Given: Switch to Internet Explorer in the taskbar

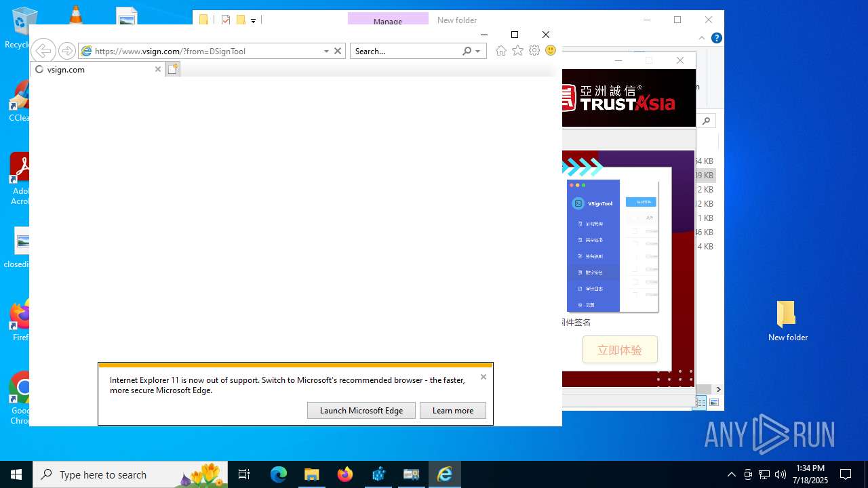Looking at the screenshot, I should (445, 474).
